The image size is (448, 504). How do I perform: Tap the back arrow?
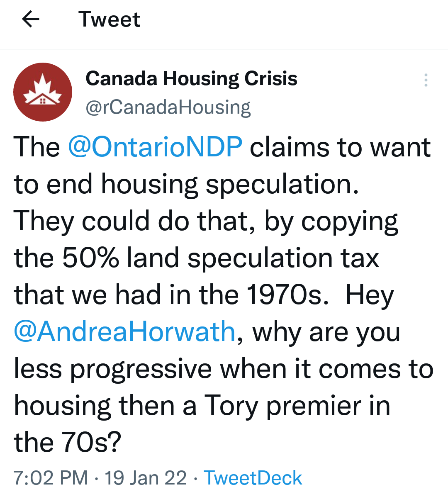(30, 19)
